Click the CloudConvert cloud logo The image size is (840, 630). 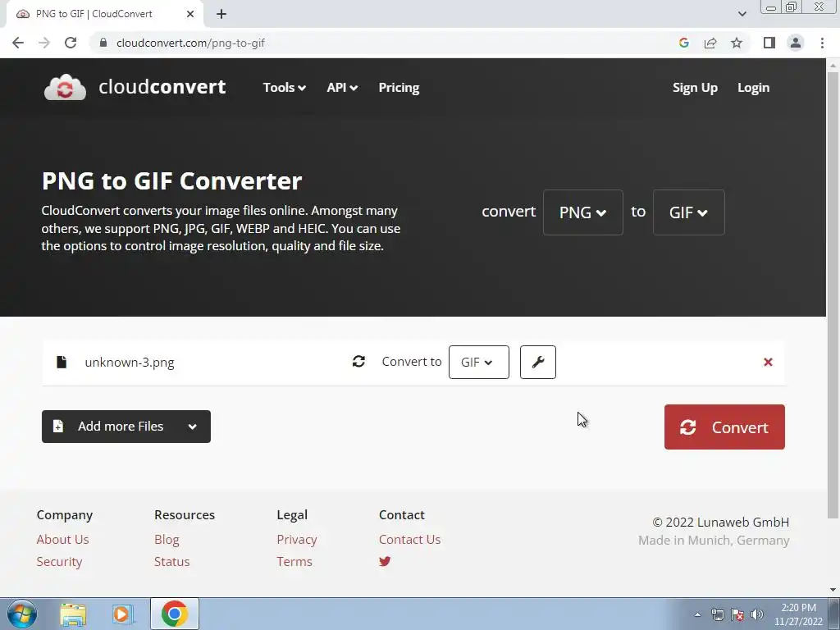[65, 87]
